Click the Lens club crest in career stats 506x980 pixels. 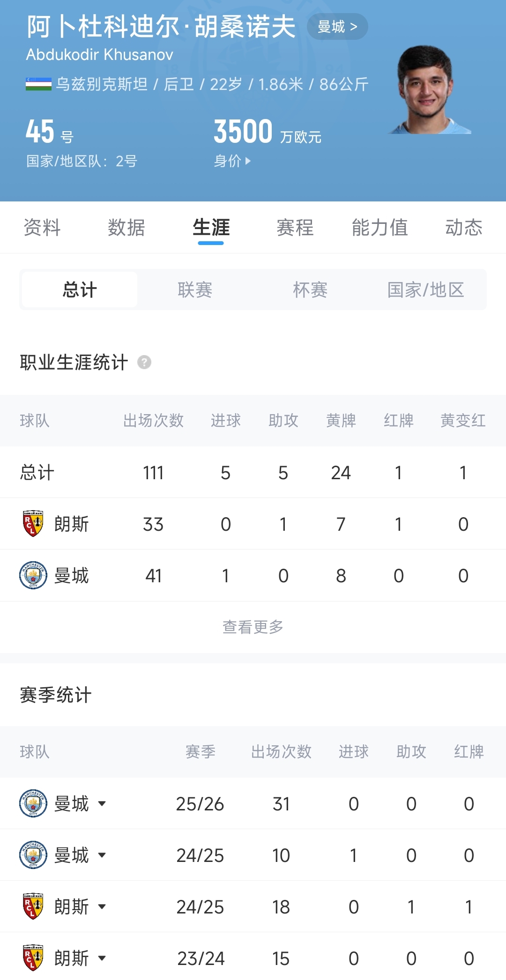33,524
